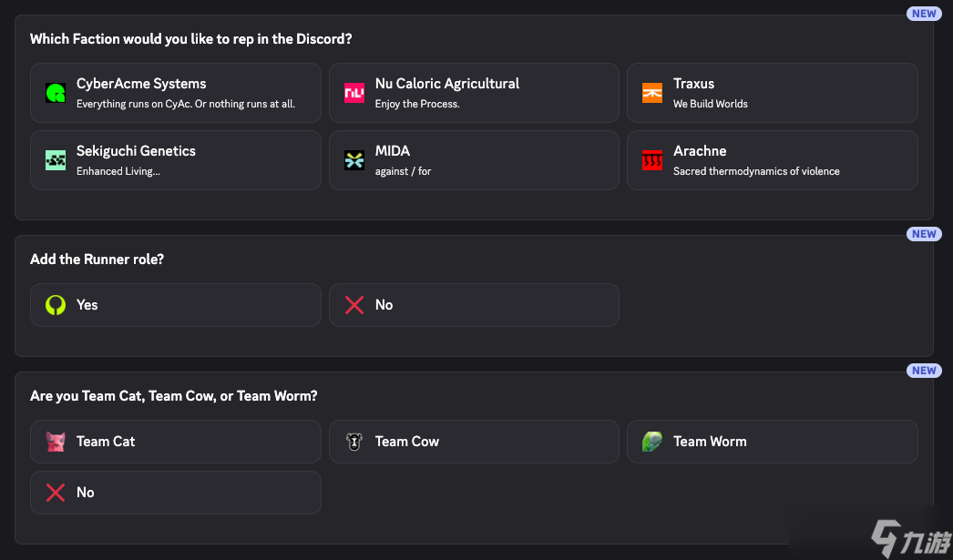Click the Team Worm green icon
Viewport: 953px width, 560px height.
point(652,442)
